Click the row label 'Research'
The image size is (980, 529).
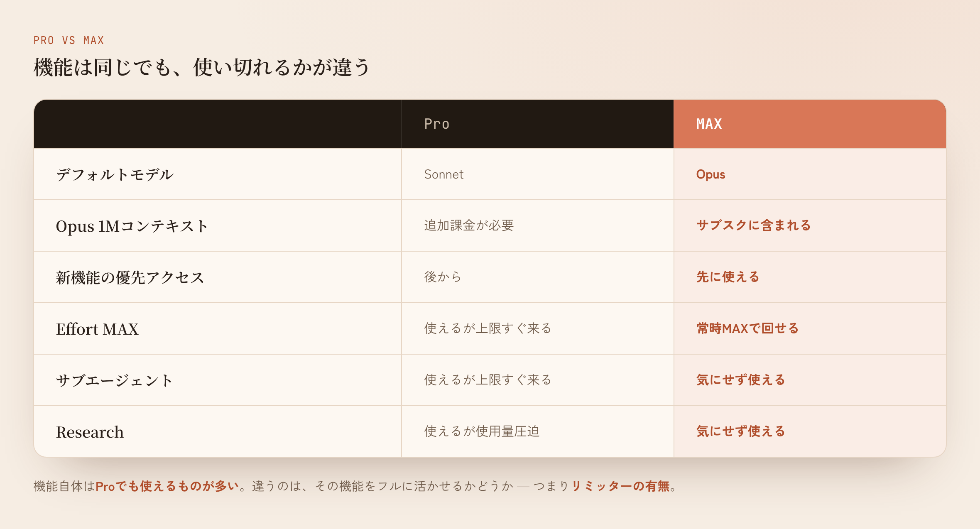pyautogui.click(x=90, y=432)
